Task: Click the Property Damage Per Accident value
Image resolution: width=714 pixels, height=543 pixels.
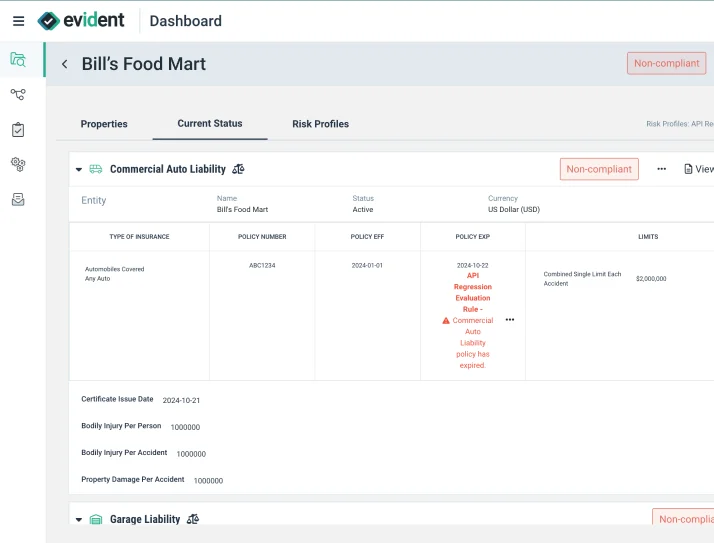Action: click(x=209, y=481)
